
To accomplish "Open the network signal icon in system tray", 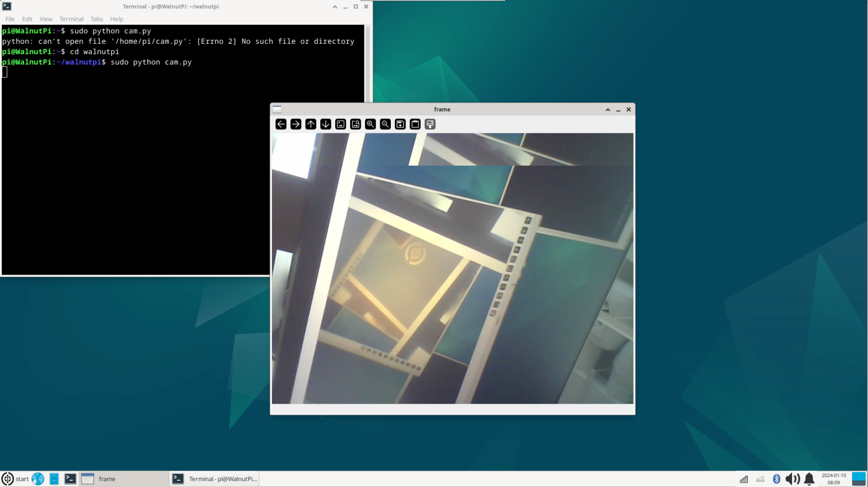I will click(744, 479).
